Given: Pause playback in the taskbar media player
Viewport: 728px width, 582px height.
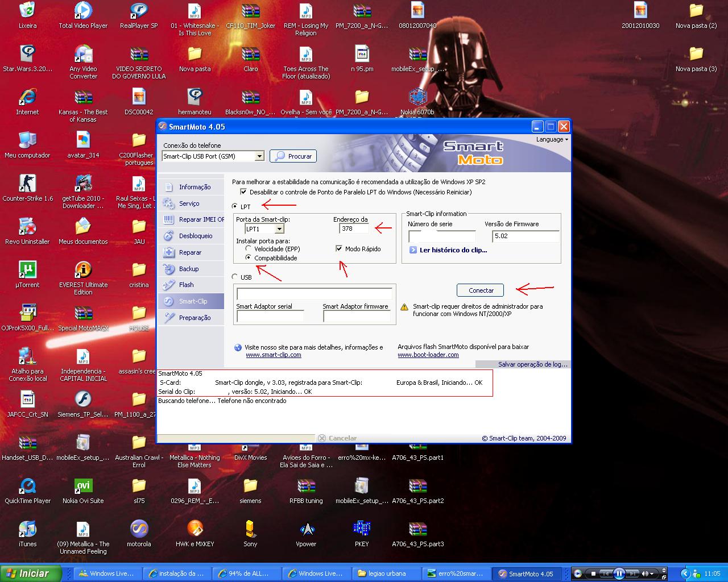Looking at the screenshot, I should click(x=619, y=573).
